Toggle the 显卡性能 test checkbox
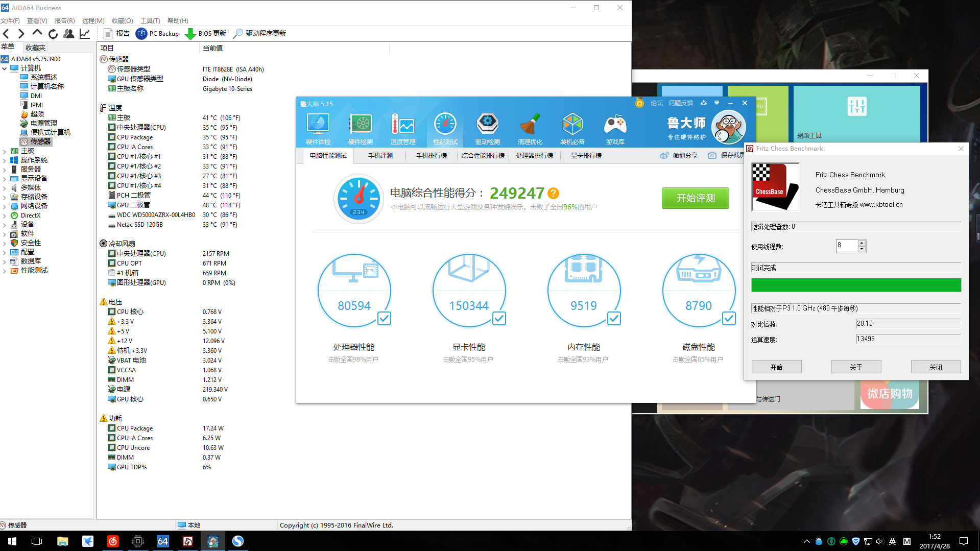This screenshot has height=551, width=980. click(x=499, y=319)
